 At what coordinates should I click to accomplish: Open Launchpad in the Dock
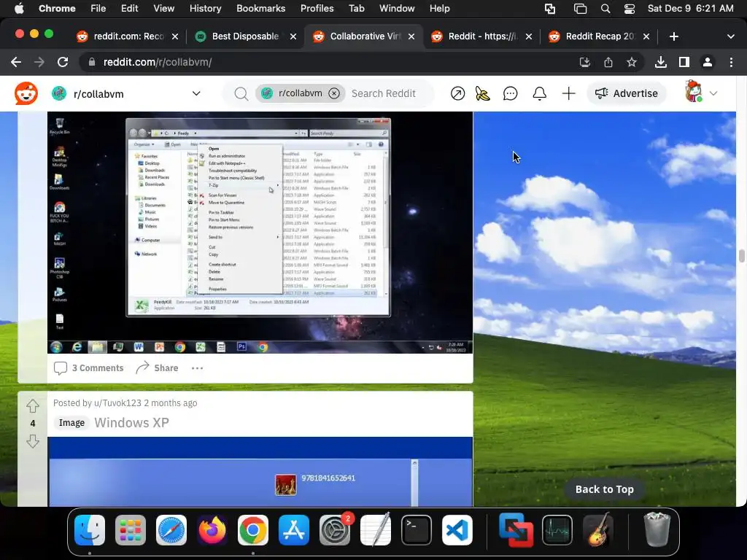[x=131, y=530]
